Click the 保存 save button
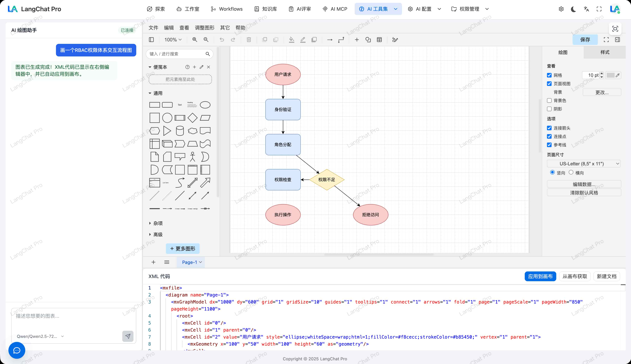This screenshot has width=631, height=364. click(585, 39)
